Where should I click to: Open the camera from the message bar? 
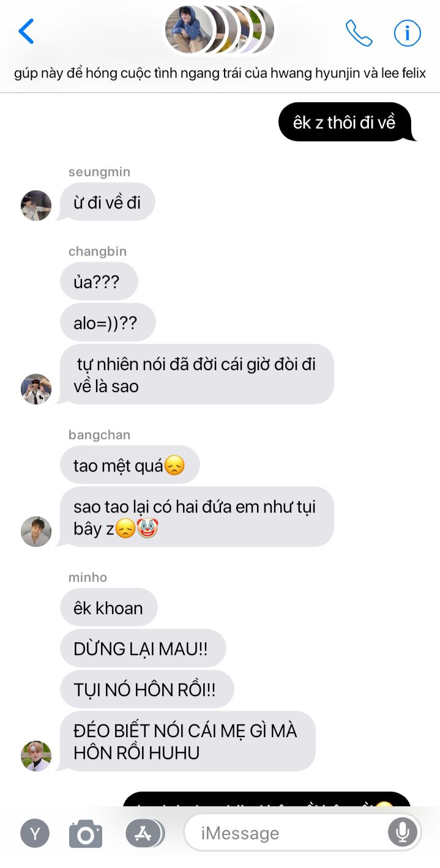86,833
